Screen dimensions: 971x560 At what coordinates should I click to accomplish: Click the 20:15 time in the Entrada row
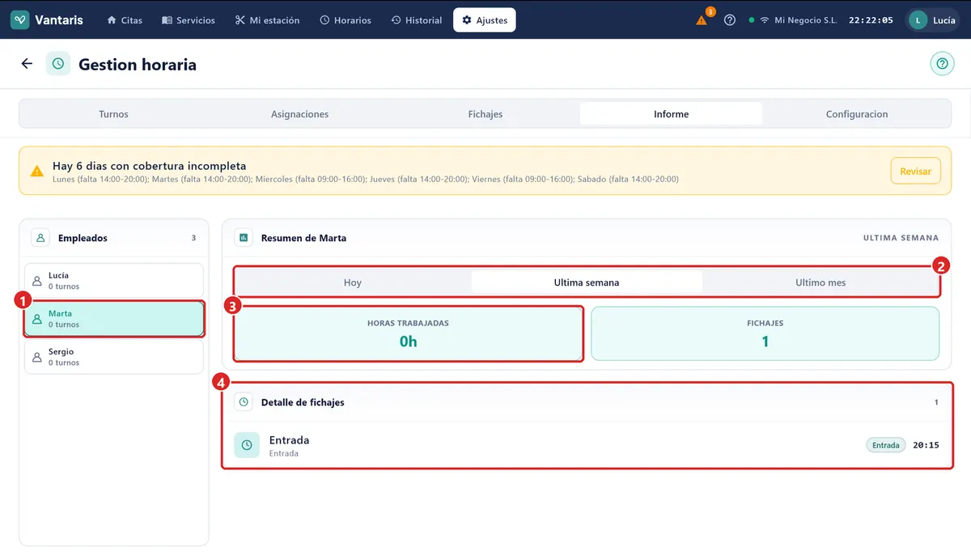(926, 445)
